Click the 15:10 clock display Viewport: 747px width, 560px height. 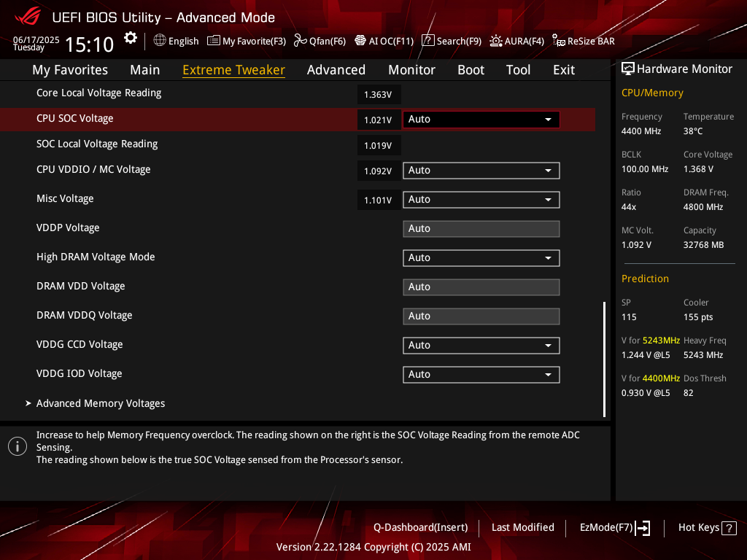pyautogui.click(x=89, y=45)
